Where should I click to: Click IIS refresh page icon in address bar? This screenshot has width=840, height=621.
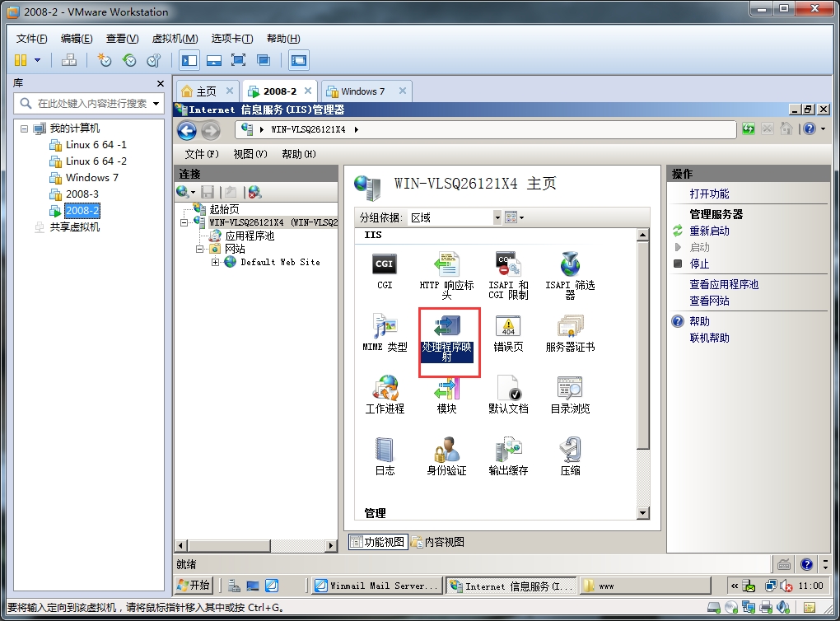[749, 128]
